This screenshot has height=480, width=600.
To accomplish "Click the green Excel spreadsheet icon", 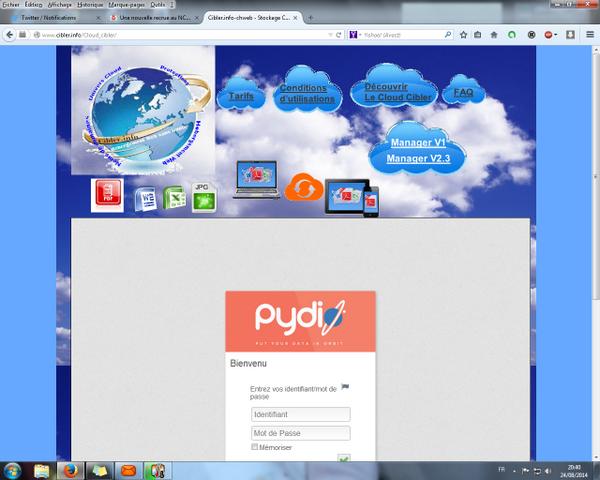I will (174, 198).
